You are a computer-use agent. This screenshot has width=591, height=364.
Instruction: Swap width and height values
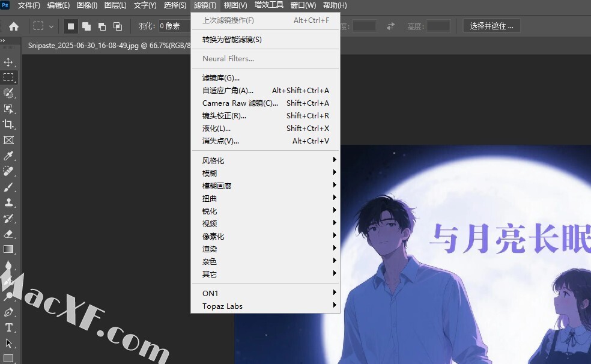(x=390, y=26)
